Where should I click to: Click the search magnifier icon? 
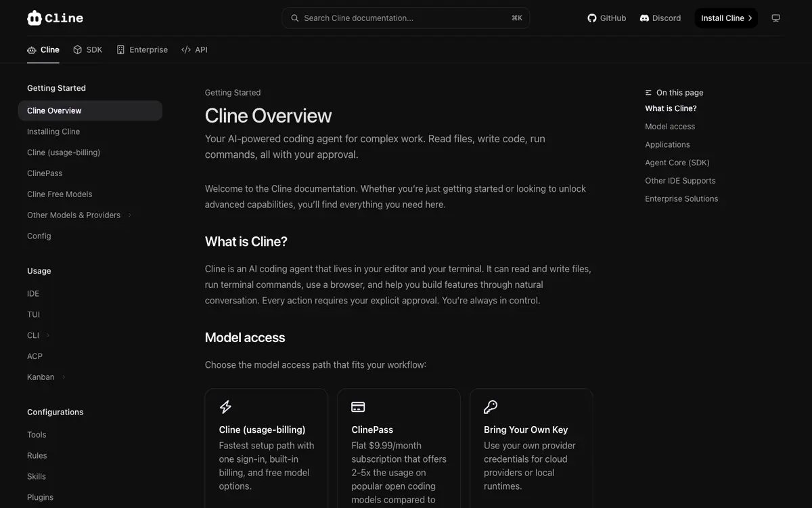[295, 18]
